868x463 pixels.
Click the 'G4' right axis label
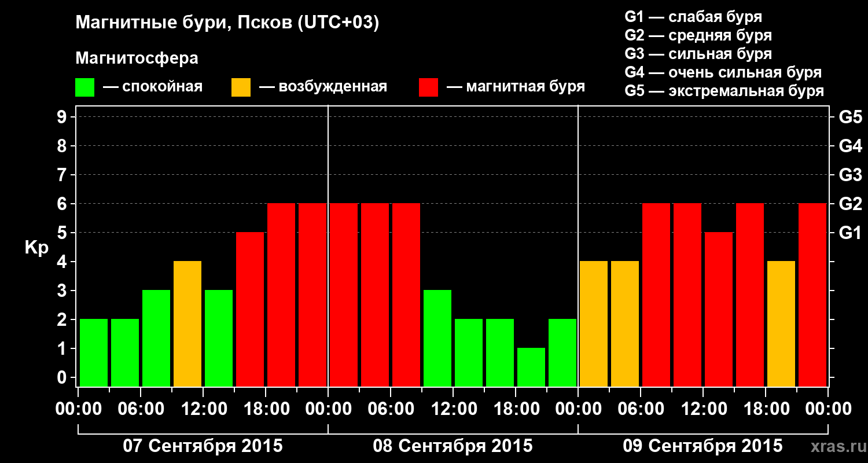point(850,146)
